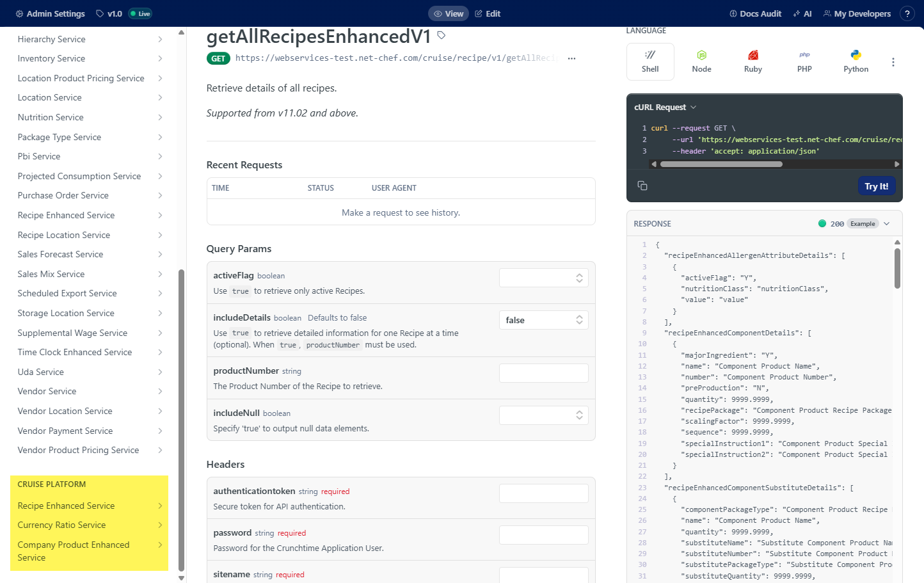Open the activeFlag boolean selector
This screenshot has width=924, height=583.
click(543, 278)
